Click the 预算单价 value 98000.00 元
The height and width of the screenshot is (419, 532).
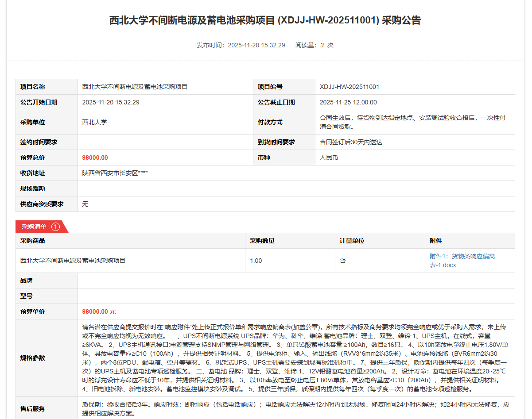(99, 311)
